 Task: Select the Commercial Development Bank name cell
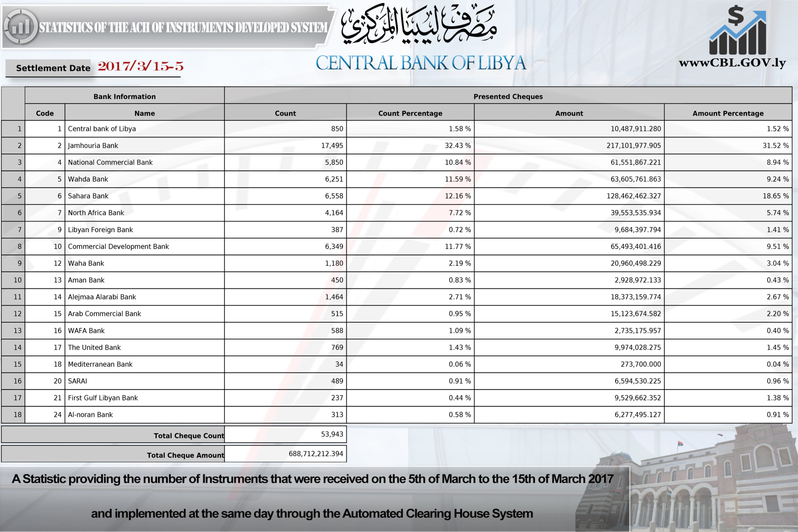(x=145, y=247)
